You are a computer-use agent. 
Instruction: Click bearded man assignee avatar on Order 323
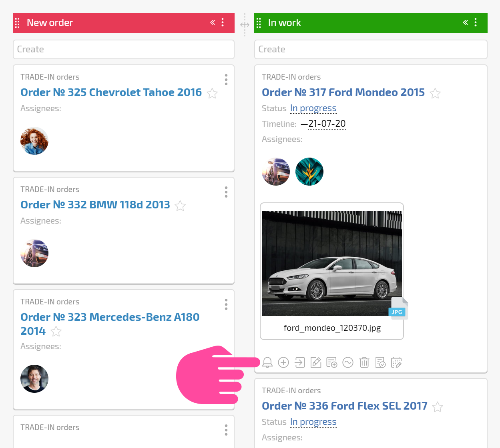coord(34,379)
